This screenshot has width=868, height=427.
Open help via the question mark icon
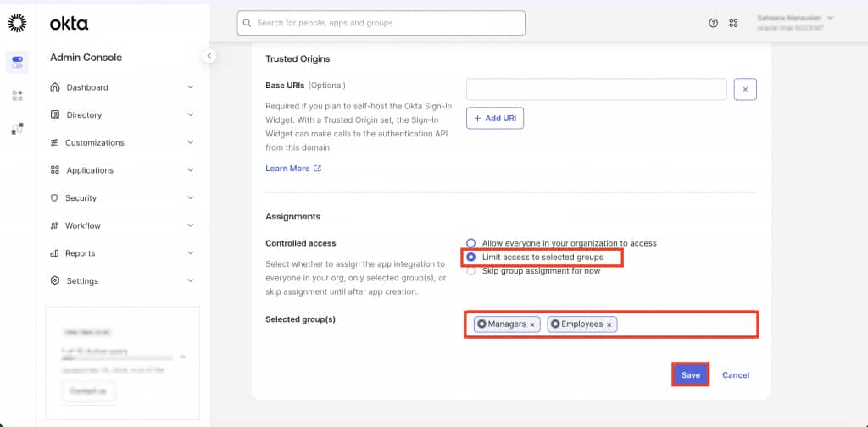pyautogui.click(x=713, y=23)
